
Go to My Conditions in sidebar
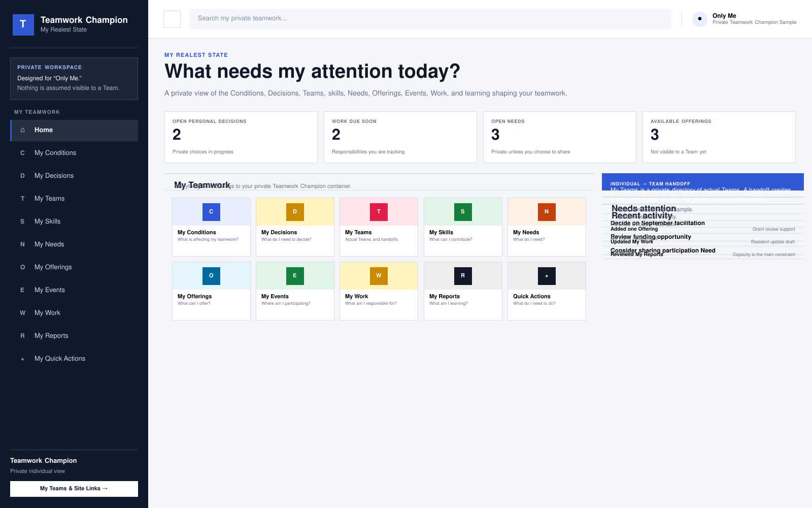pos(74,153)
